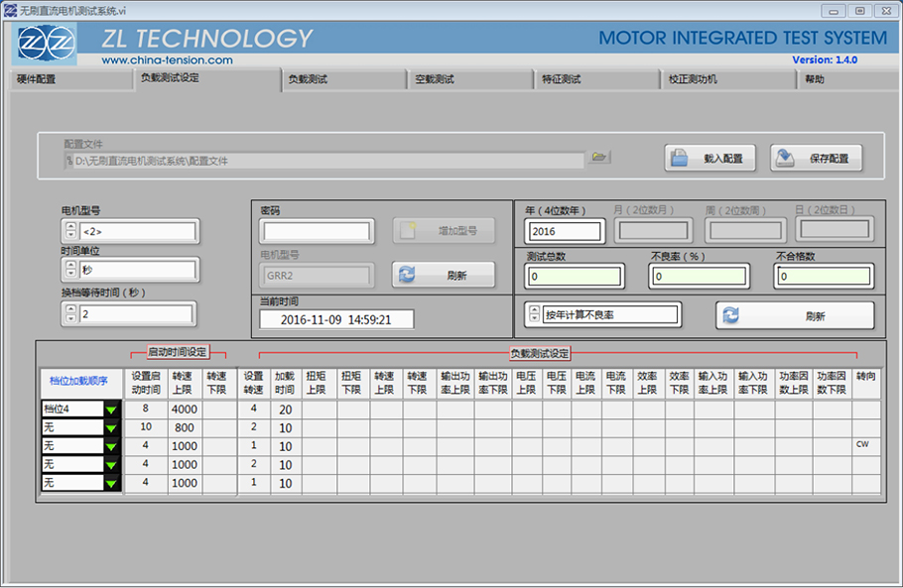The width and height of the screenshot is (903, 588).
Task: Click the 保存配置 save configuration button
Action: coord(817,159)
